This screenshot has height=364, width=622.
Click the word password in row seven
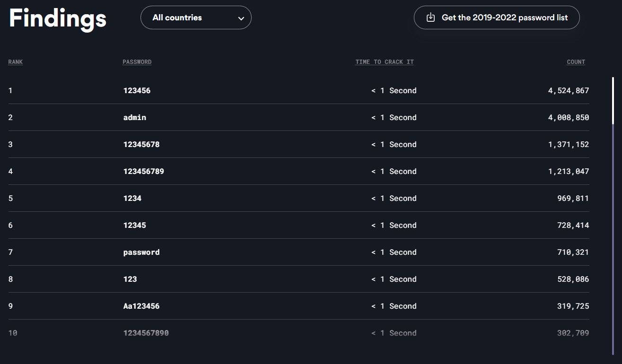[x=141, y=252]
